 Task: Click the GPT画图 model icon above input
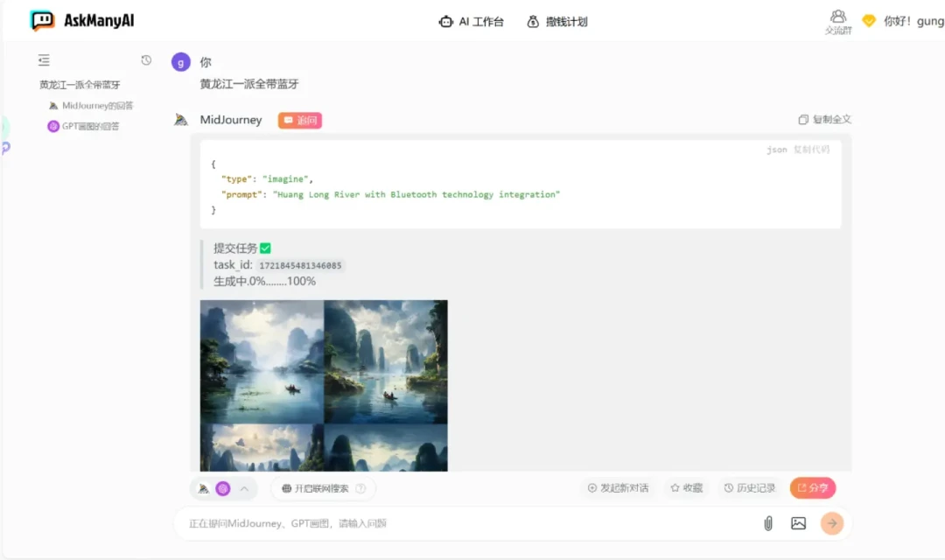tap(222, 488)
